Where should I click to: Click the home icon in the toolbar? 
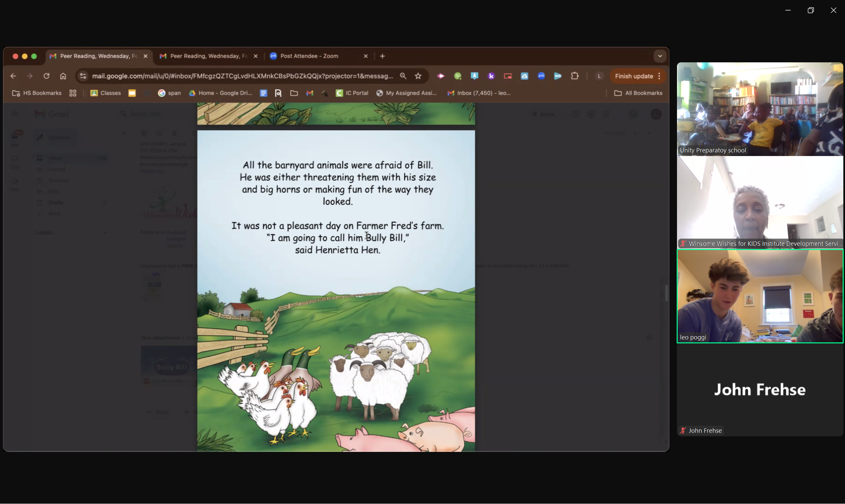(x=63, y=76)
